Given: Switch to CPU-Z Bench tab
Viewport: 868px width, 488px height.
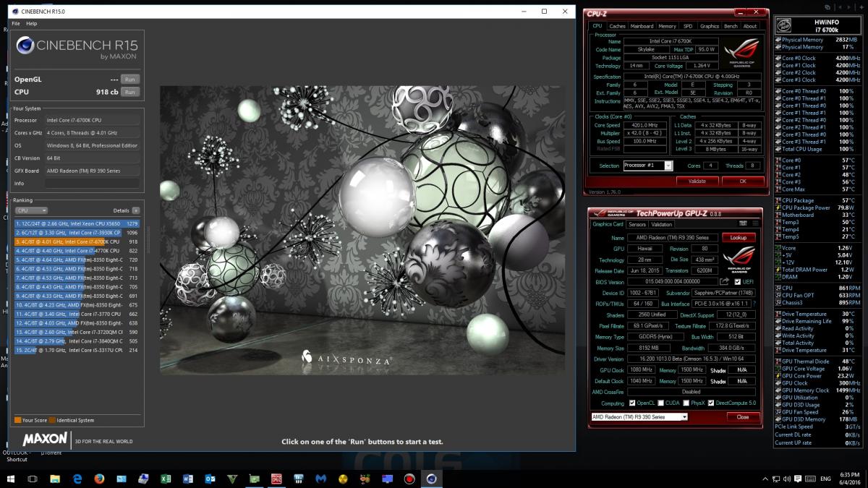Looking at the screenshot, I should [x=731, y=26].
